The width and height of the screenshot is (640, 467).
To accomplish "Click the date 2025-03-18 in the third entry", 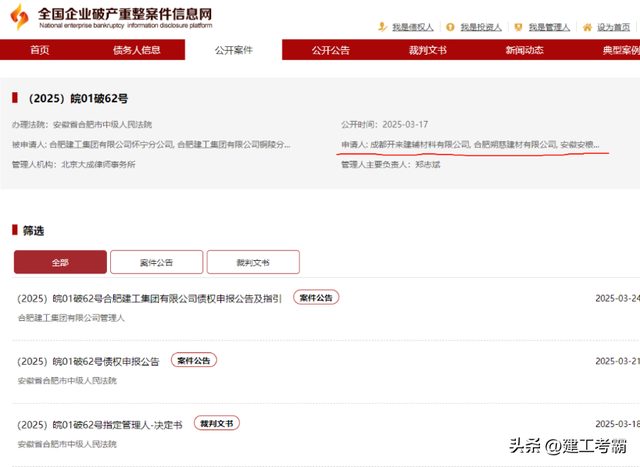I will tap(618, 424).
